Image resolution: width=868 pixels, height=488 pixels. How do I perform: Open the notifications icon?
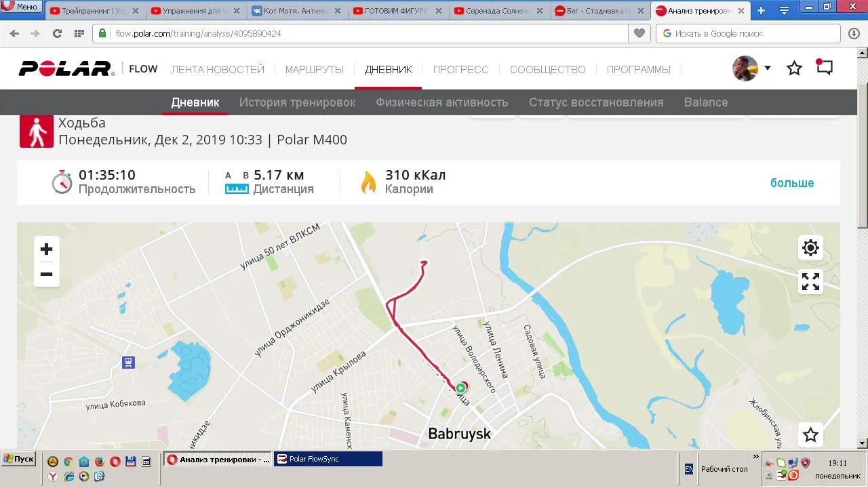(x=824, y=67)
